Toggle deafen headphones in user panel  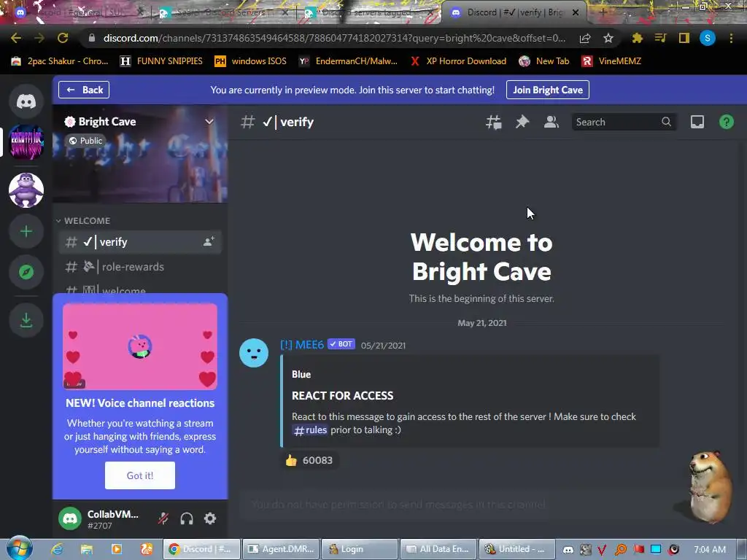click(187, 518)
